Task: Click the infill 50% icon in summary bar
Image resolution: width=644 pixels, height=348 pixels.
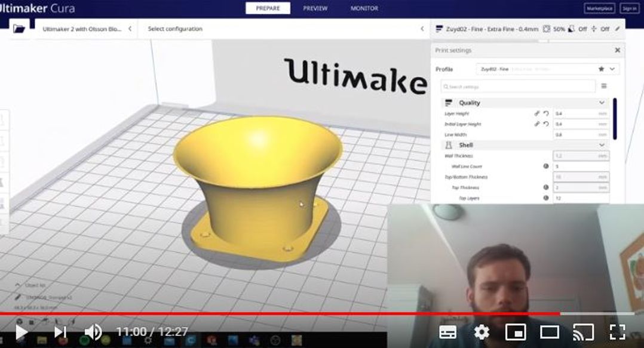Action: pos(547,29)
